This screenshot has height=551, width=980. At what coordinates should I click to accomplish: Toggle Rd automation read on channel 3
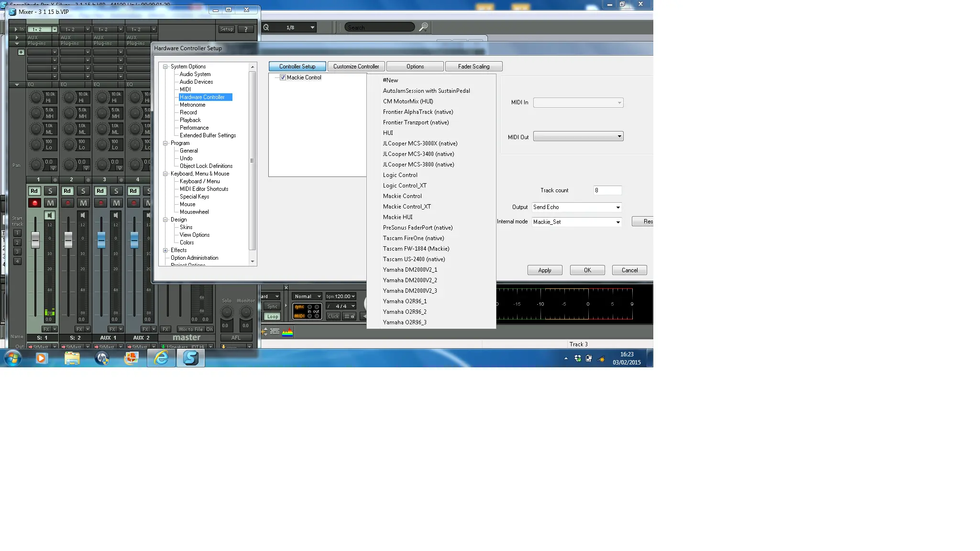coord(100,191)
